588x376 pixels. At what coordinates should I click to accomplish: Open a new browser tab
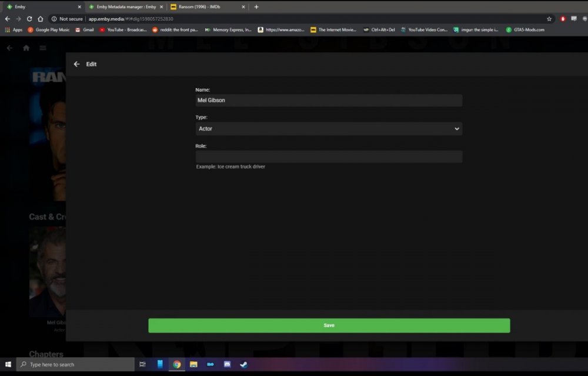pyautogui.click(x=256, y=6)
